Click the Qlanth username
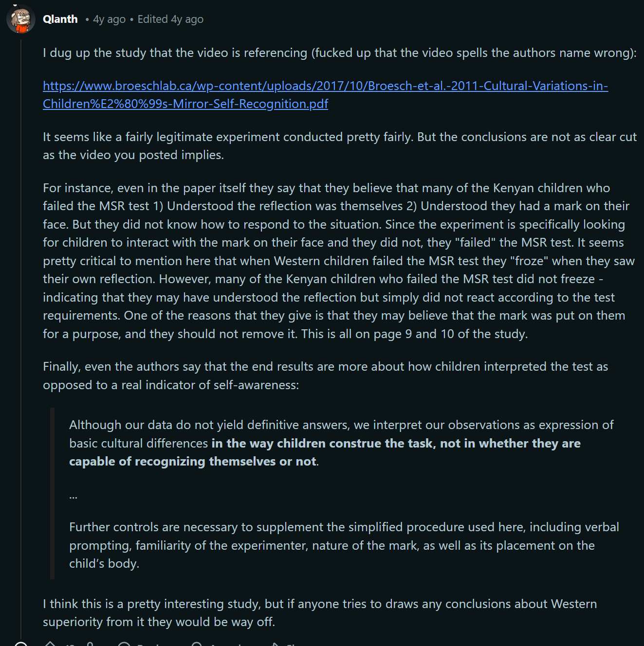This screenshot has width=644, height=646. 60,19
